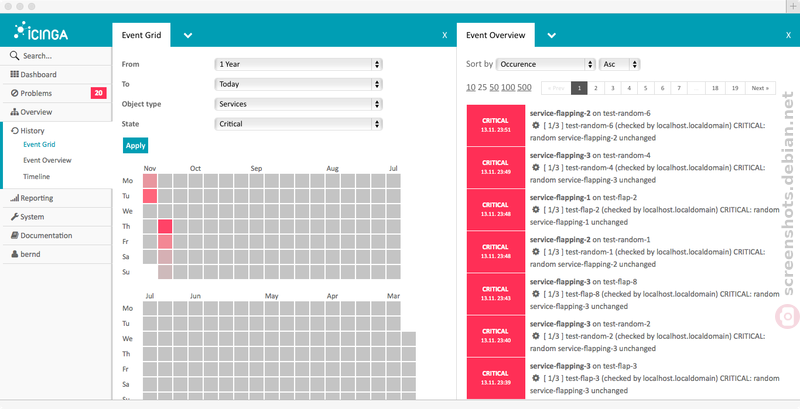The image size is (800, 409).
Task: Switch to the Event Grid tab
Action: pos(141,35)
